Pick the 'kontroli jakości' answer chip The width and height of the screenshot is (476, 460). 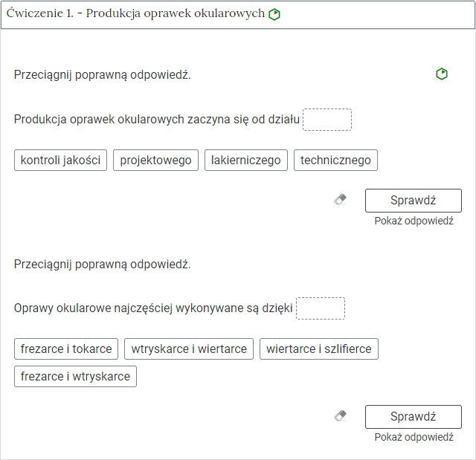pos(61,161)
